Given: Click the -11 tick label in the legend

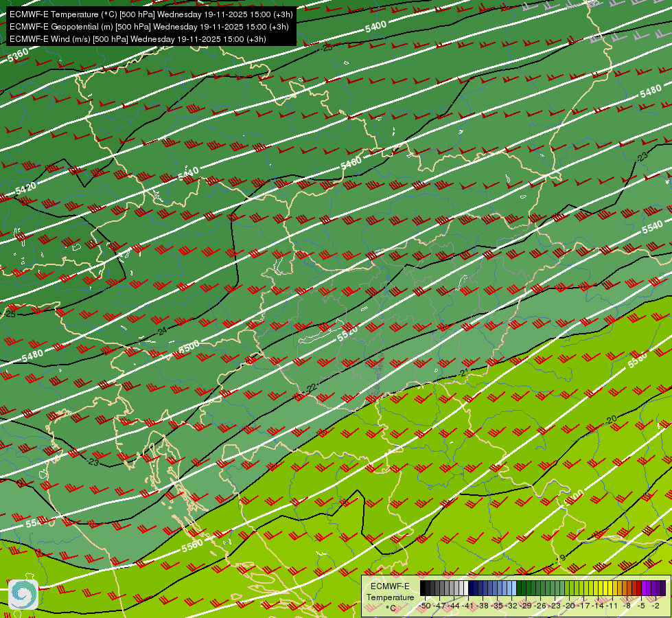Looking at the screenshot, I should click(x=612, y=606).
